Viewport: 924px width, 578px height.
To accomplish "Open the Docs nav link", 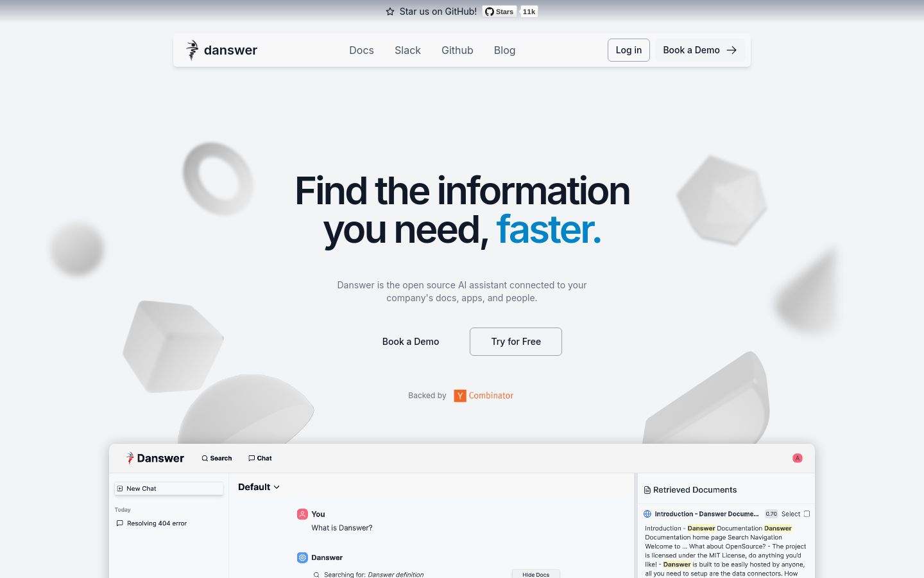I will 361,50.
